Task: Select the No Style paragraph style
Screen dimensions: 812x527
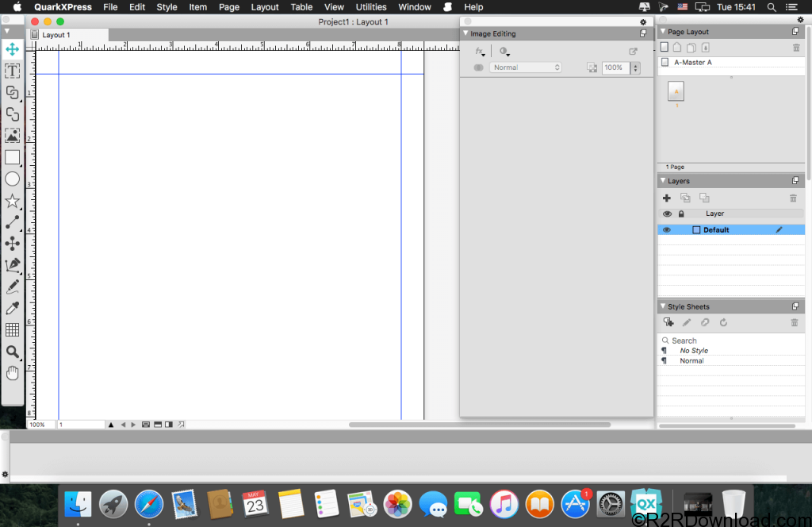Action: pos(731,351)
